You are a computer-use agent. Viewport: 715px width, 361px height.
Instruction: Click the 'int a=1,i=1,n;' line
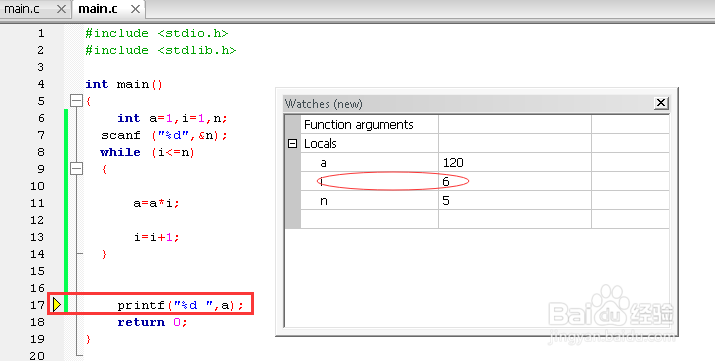pyautogui.click(x=172, y=119)
